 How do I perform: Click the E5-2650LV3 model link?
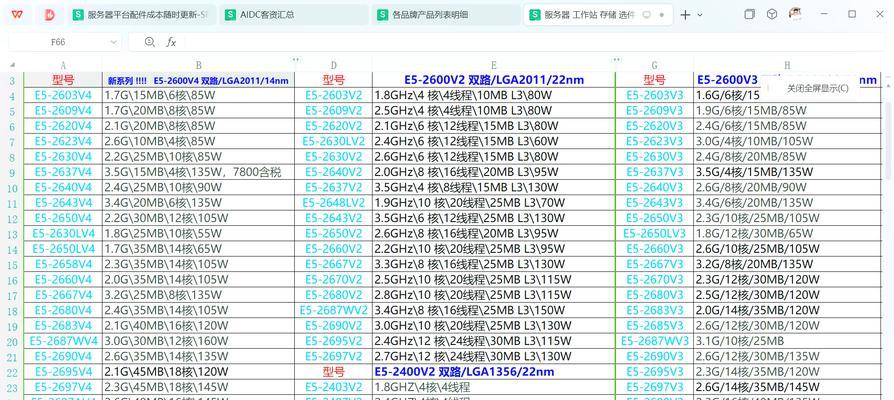click(654, 234)
